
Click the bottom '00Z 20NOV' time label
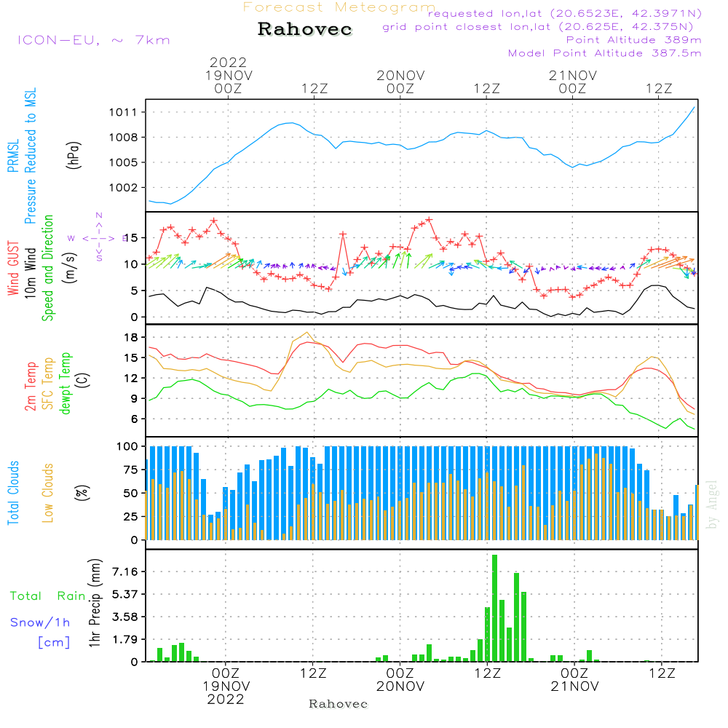400,680
